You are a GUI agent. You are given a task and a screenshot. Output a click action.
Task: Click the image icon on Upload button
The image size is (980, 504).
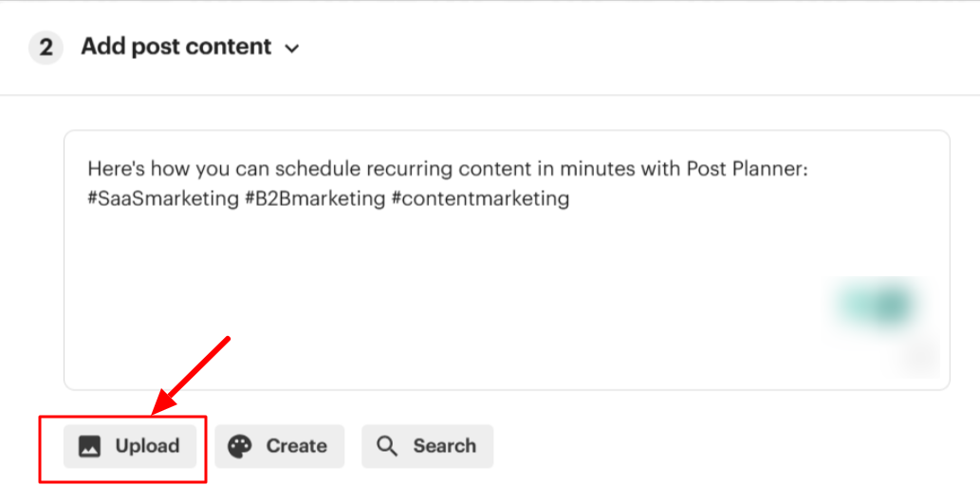(90, 446)
